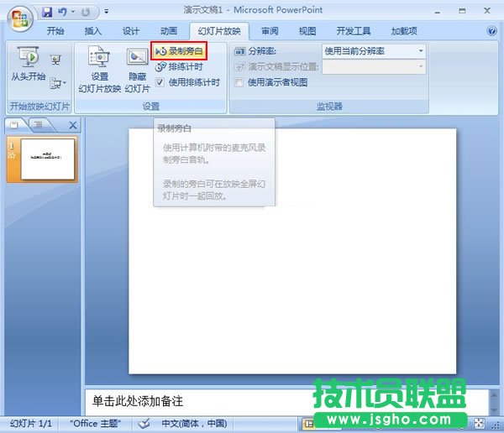Open PowerPoint help question mark icon
The image size is (504, 433).
click(491, 31)
